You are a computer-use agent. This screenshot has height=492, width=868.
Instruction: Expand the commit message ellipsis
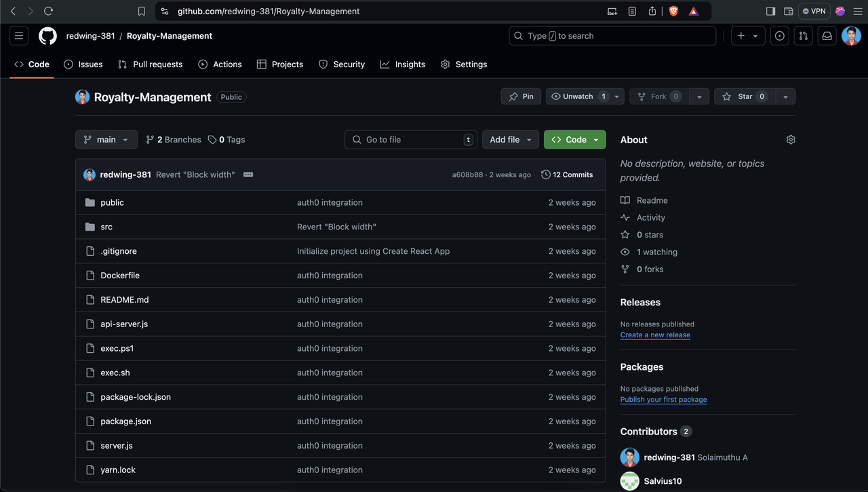coord(248,174)
